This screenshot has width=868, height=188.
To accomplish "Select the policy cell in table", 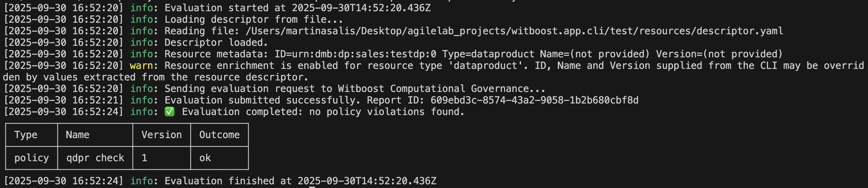I will pyautogui.click(x=32, y=158).
